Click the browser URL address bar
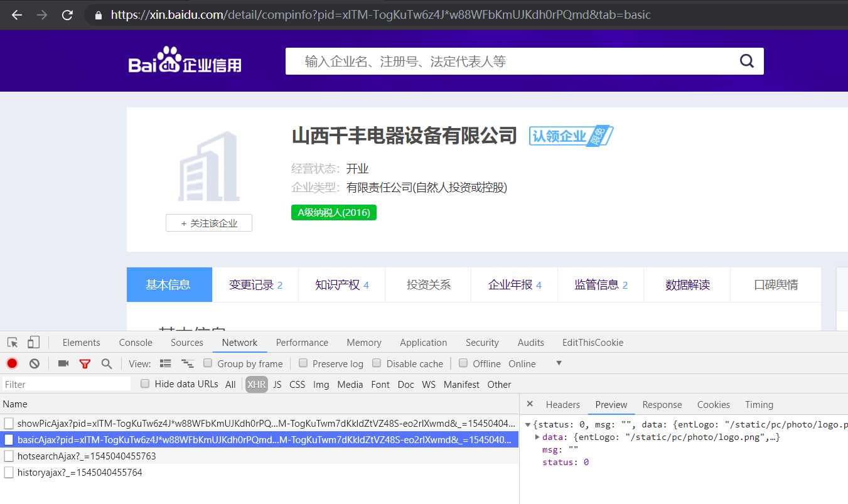This screenshot has width=848, height=504. [380, 14]
